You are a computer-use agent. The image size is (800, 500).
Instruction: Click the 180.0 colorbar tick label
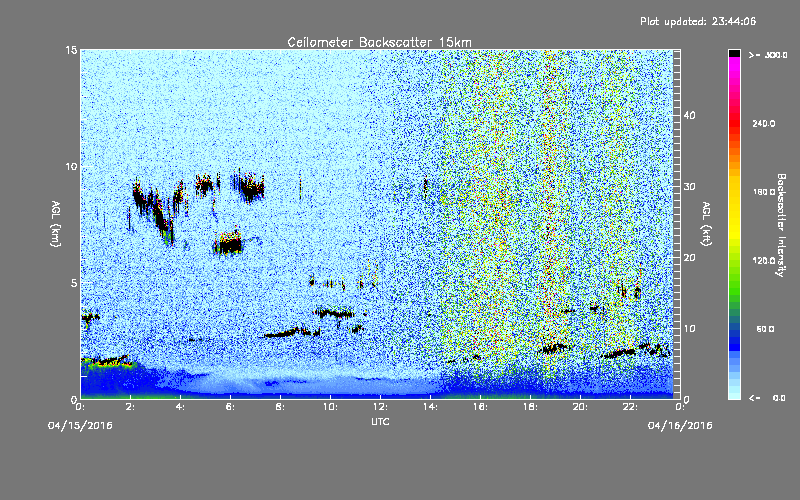(x=763, y=192)
